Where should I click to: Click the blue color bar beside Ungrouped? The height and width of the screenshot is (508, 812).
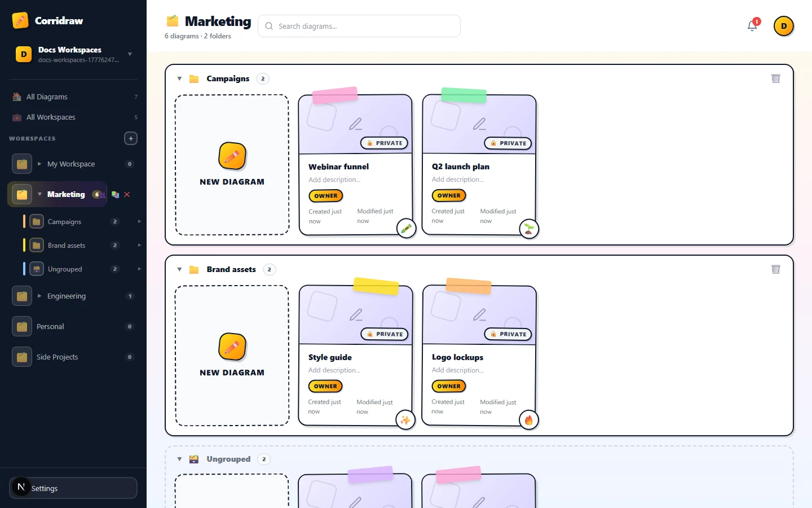coord(24,269)
